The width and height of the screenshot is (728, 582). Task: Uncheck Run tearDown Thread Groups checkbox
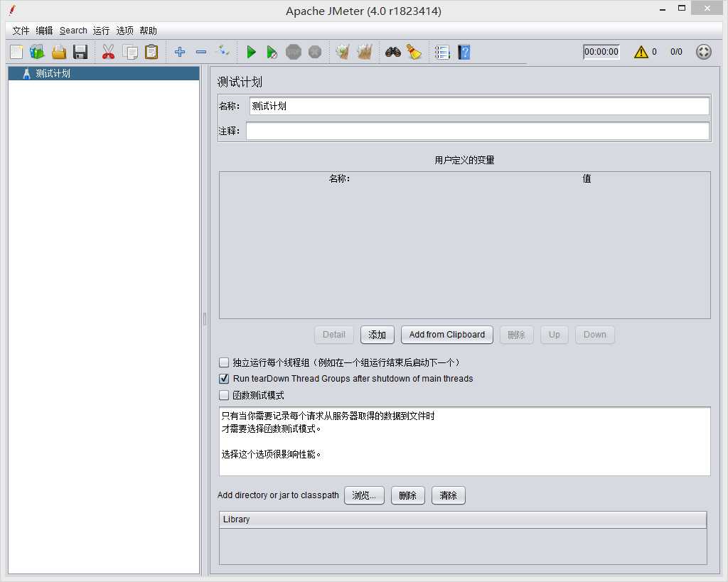coord(224,379)
